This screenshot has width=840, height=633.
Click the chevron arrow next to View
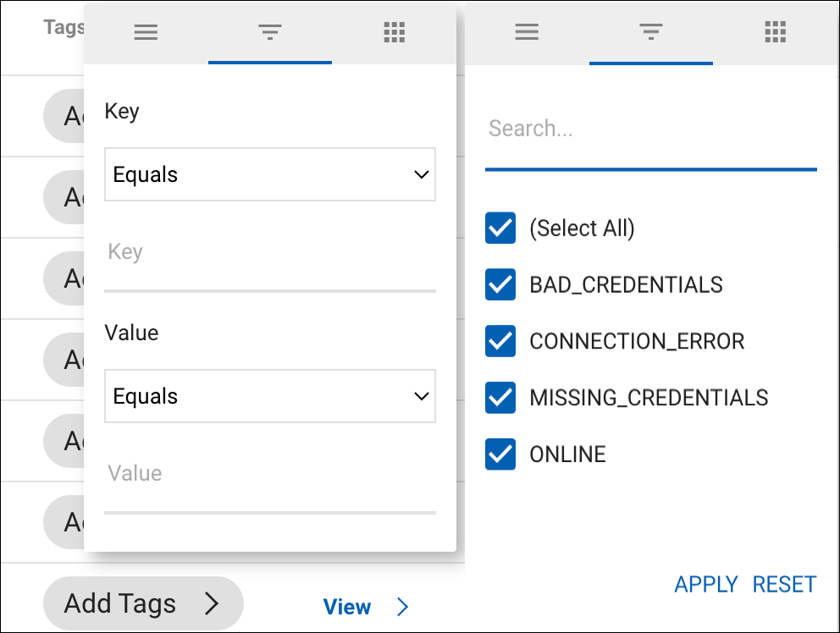pyautogui.click(x=403, y=607)
